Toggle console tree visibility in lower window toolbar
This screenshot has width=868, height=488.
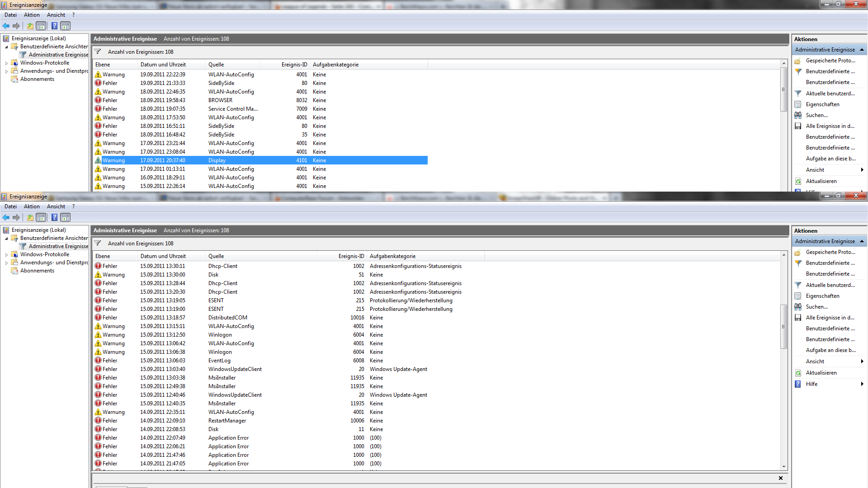click(x=41, y=218)
